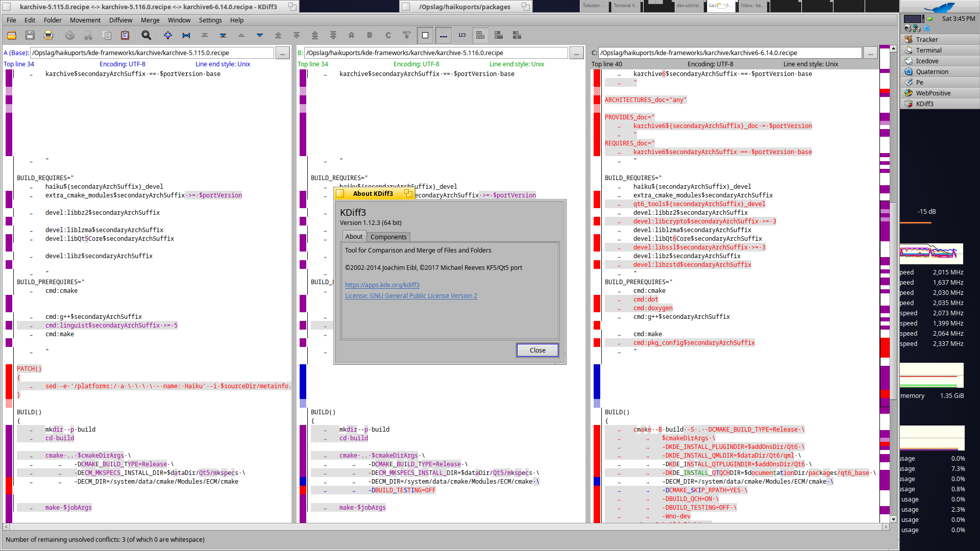Toggle show space and tab dashes button
The width and height of the screenshot is (980, 551).
444,35
